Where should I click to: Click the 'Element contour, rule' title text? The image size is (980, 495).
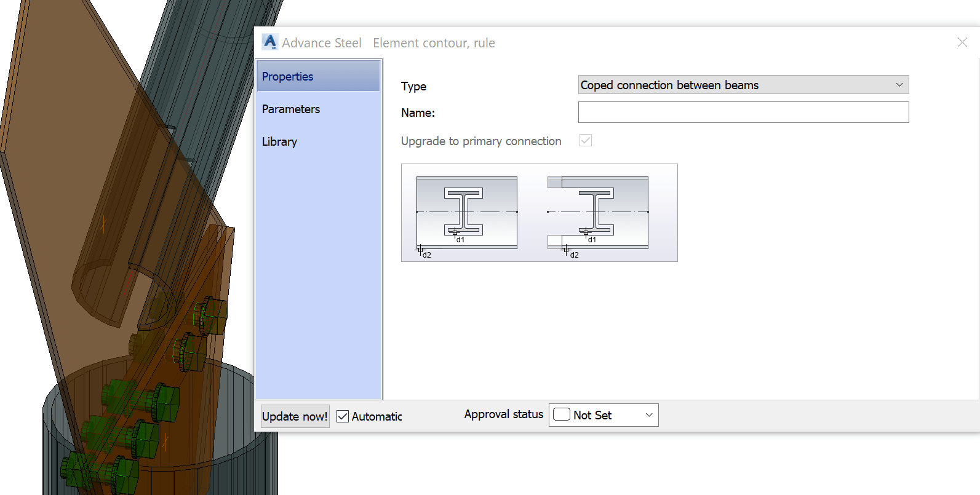click(434, 43)
